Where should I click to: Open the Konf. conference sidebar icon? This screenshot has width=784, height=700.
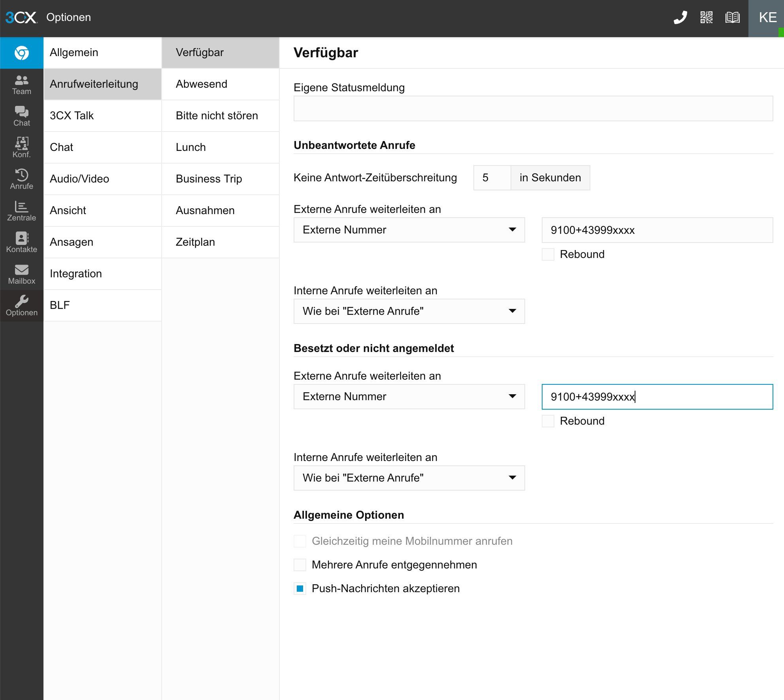[x=22, y=148]
